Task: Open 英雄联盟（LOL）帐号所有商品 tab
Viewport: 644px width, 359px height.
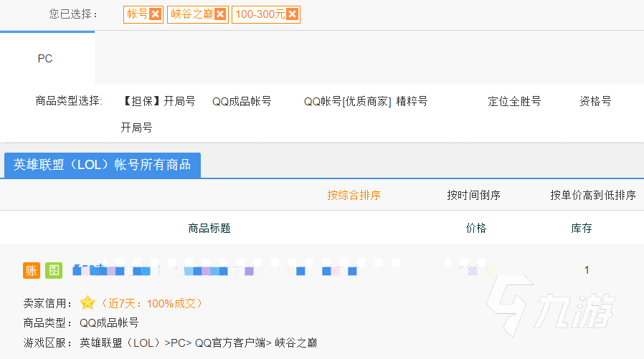Action: tap(103, 165)
